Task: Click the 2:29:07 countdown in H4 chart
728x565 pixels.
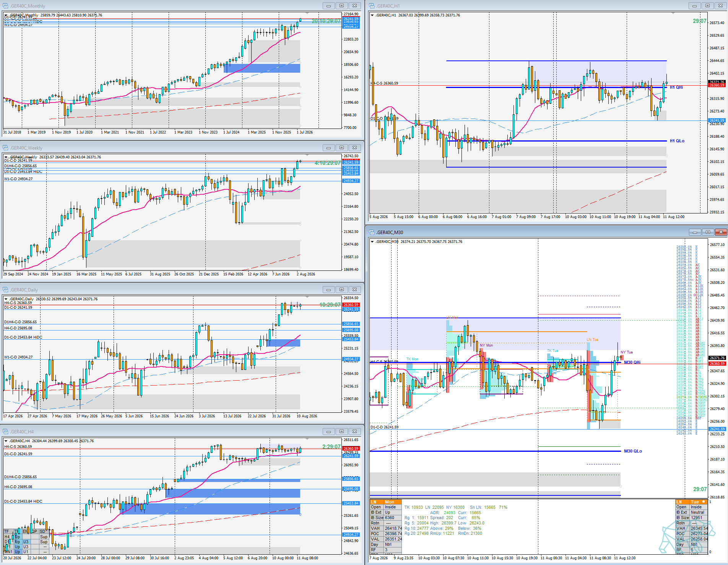Action: (331, 447)
